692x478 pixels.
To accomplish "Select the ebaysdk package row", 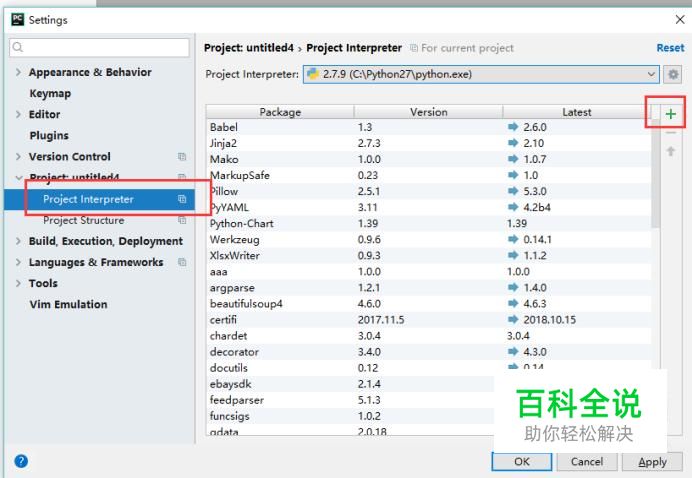I will 350,384.
